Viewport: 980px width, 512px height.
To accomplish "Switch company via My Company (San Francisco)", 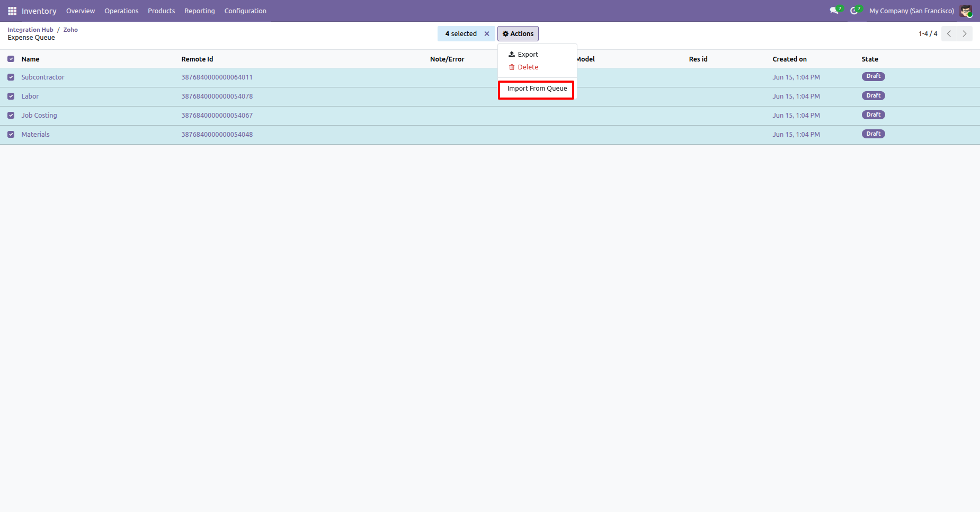I will click(x=912, y=11).
